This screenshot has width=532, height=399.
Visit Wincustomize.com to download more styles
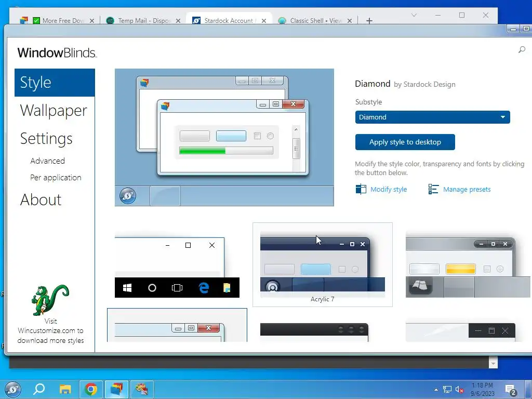coord(50,331)
